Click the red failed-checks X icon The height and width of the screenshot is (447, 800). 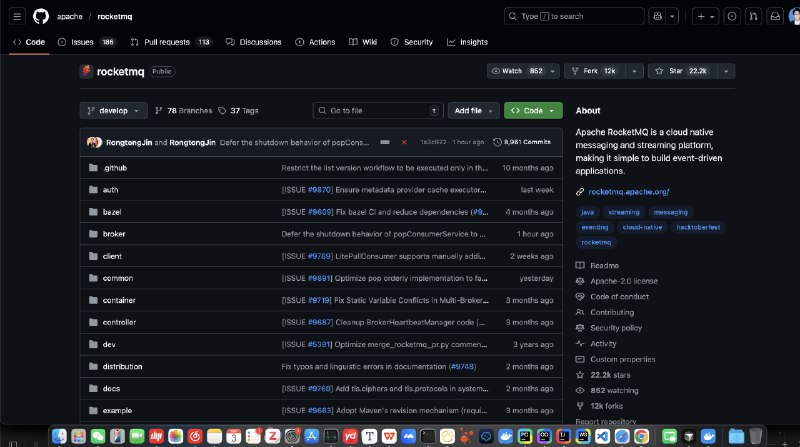click(404, 142)
